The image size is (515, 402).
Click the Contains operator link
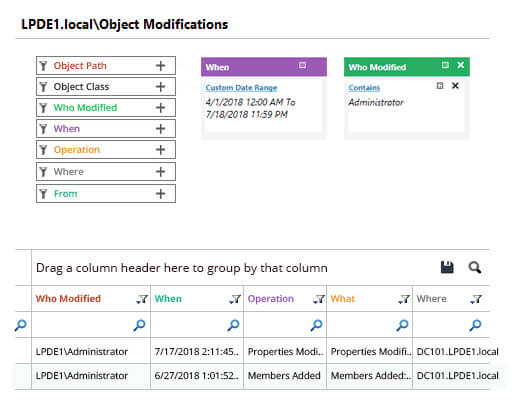tap(364, 88)
